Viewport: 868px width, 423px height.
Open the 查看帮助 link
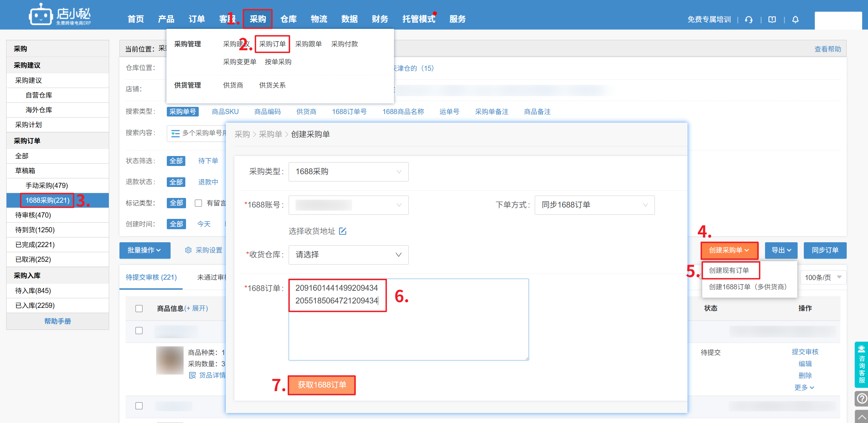pos(828,49)
